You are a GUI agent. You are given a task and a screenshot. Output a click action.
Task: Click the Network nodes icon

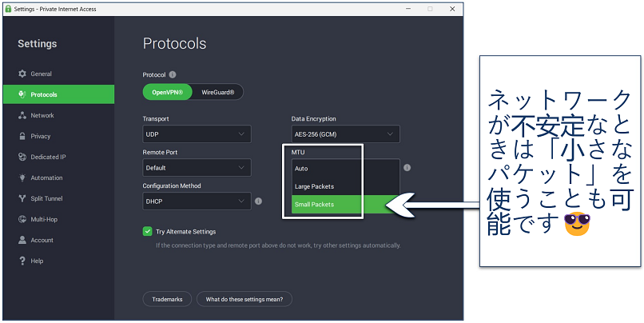click(22, 115)
